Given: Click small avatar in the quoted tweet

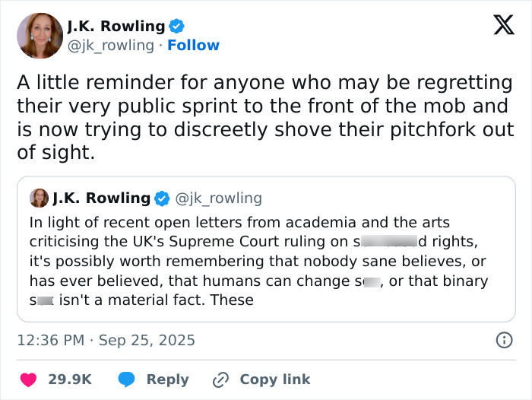Looking at the screenshot, I should point(39,198).
